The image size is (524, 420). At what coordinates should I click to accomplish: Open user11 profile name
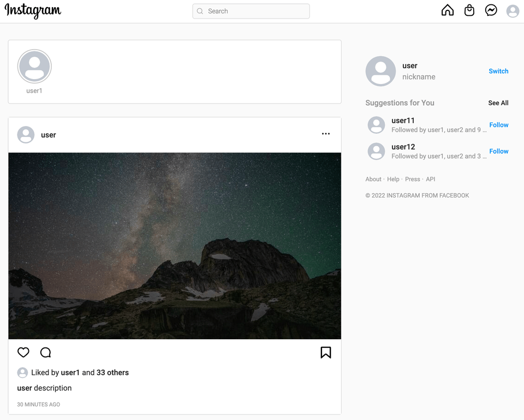[x=403, y=121]
